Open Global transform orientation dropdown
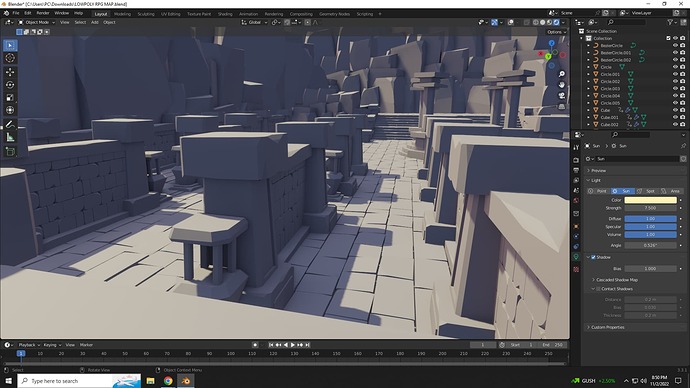The height and width of the screenshot is (388, 690). pyautogui.click(x=254, y=22)
